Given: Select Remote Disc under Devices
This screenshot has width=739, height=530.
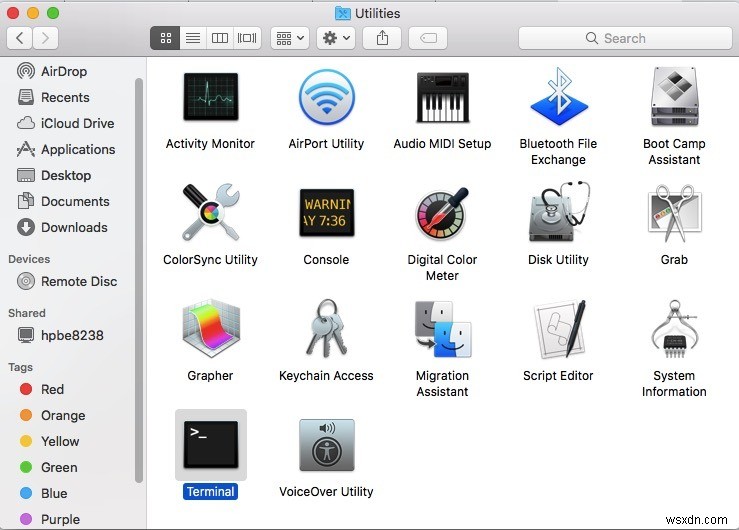Looking at the screenshot, I should 67,281.
